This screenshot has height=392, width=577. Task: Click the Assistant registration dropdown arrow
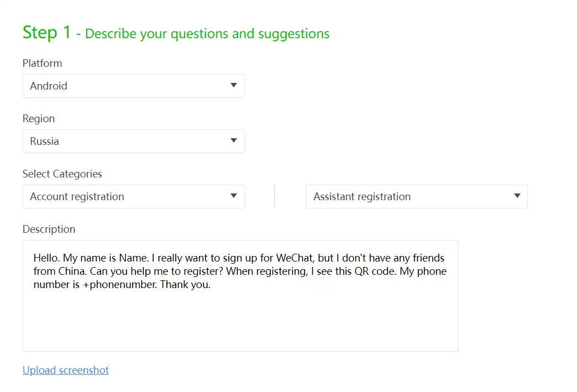tap(517, 196)
